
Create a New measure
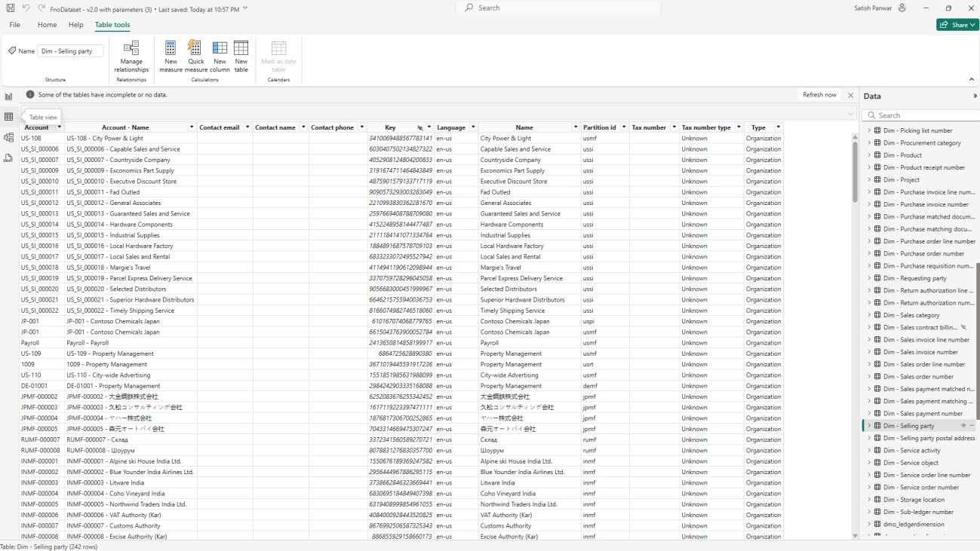click(171, 57)
